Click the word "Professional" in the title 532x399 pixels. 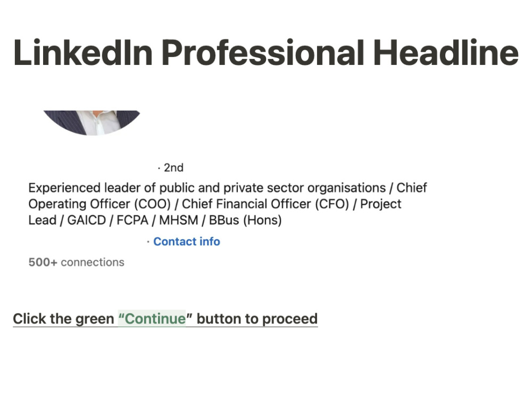pos(263,53)
